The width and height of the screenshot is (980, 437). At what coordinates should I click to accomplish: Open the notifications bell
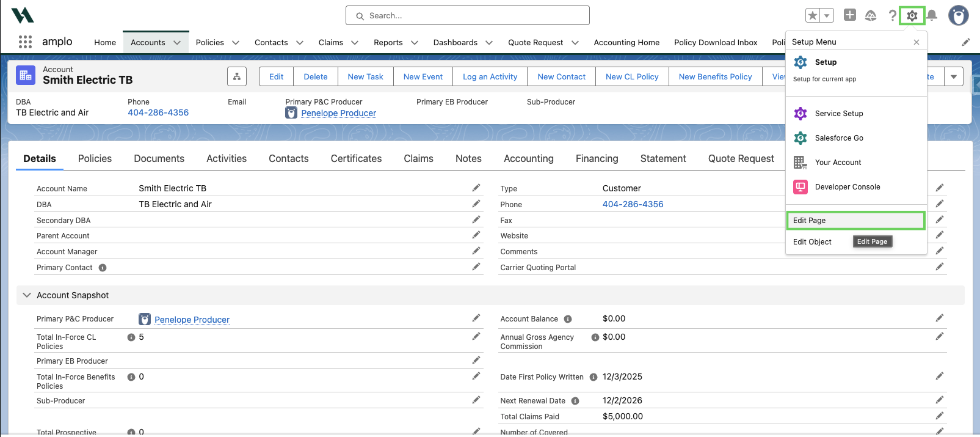tap(932, 15)
